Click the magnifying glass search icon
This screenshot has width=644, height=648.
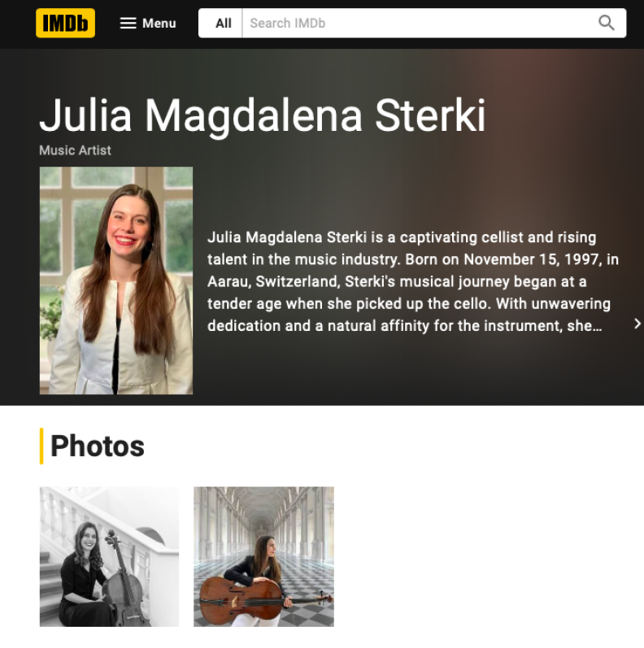pyautogui.click(x=606, y=23)
